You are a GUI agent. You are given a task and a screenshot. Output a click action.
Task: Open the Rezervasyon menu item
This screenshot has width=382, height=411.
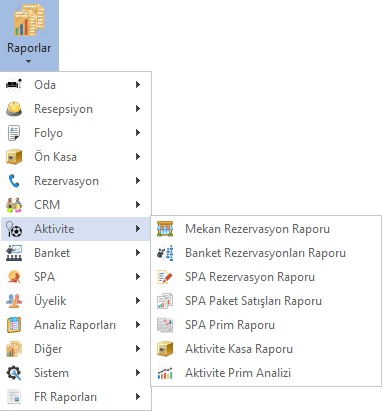[76, 181]
